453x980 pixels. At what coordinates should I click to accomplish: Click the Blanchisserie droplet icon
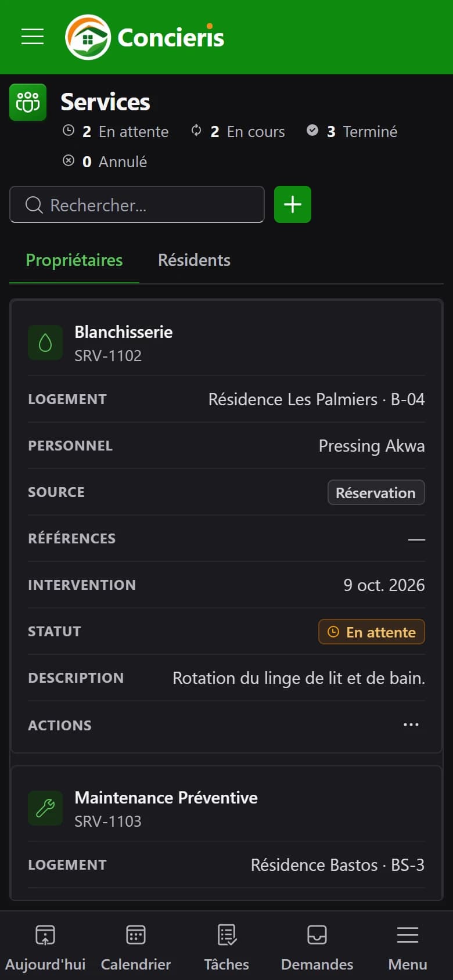coord(45,343)
